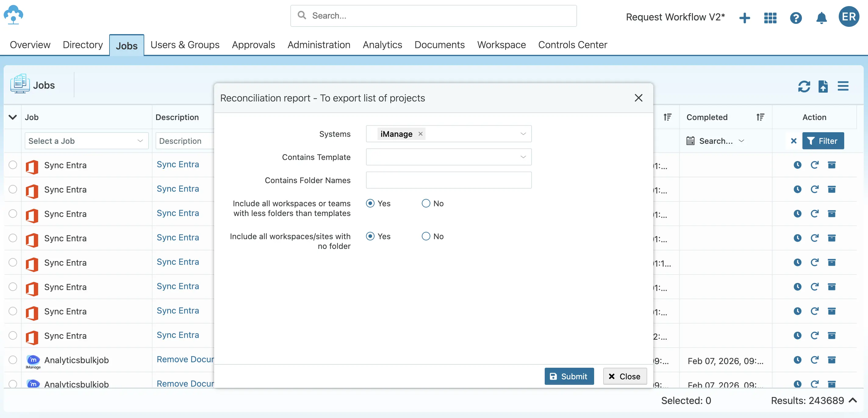The width and height of the screenshot is (868, 418).
Task: Expand the Systems dropdown
Action: pyautogui.click(x=523, y=134)
